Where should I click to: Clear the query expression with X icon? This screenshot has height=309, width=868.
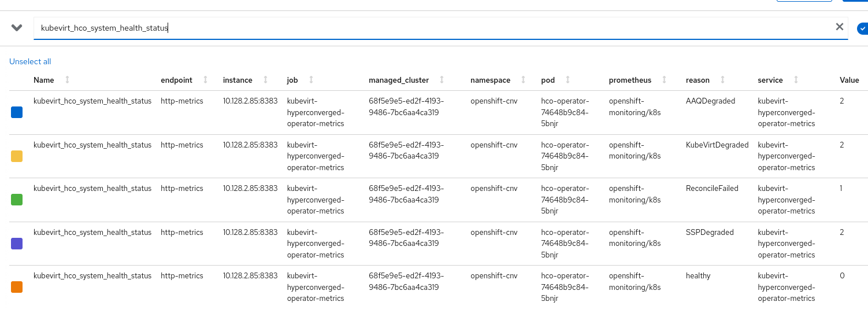840,27
